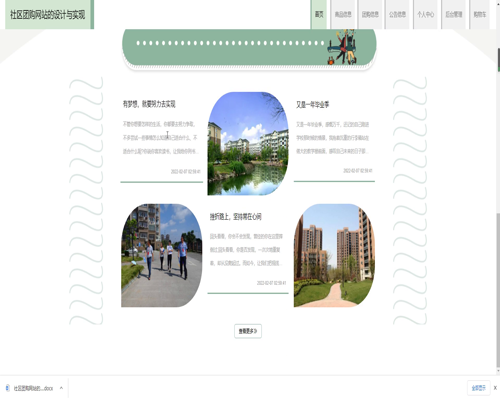
Task: Click the date under 又是一年毕业季 article
Action: click(358, 171)
